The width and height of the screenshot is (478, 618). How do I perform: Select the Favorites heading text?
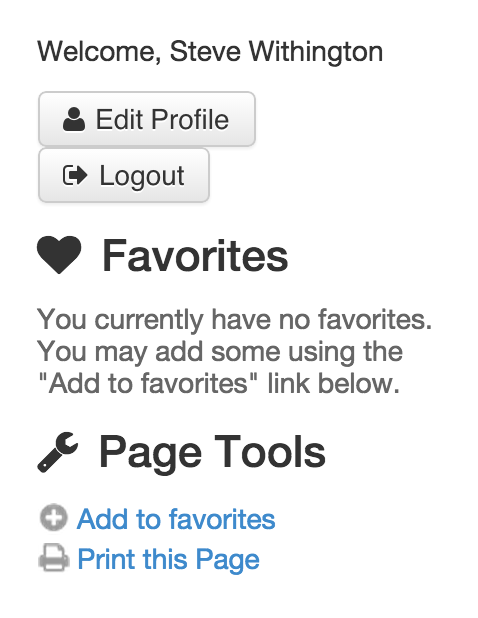(x=195, y=256)
